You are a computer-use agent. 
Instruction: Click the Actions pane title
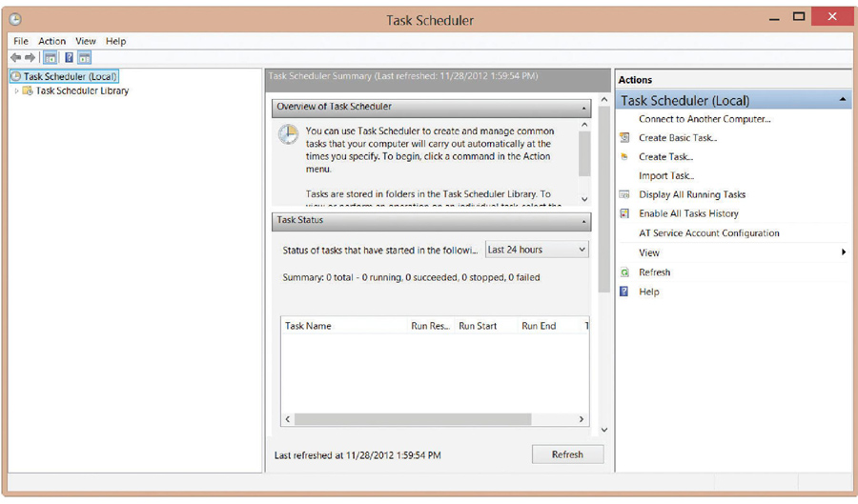[x=635, y=80]
